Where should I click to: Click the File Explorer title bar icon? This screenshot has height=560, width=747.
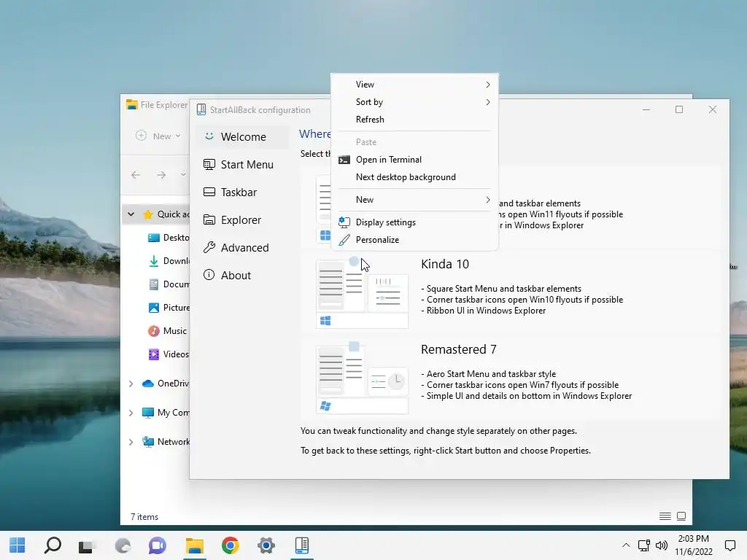132,104
